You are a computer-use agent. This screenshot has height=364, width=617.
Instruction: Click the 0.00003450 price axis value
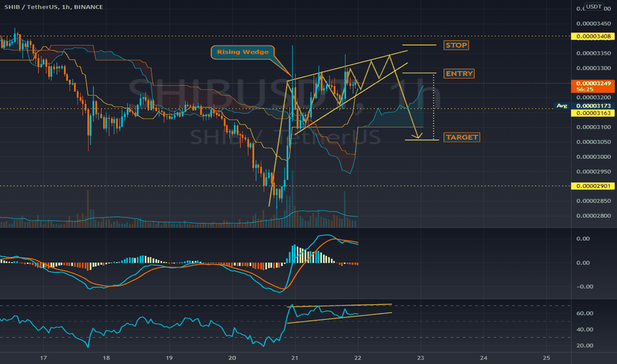[593, 24]
